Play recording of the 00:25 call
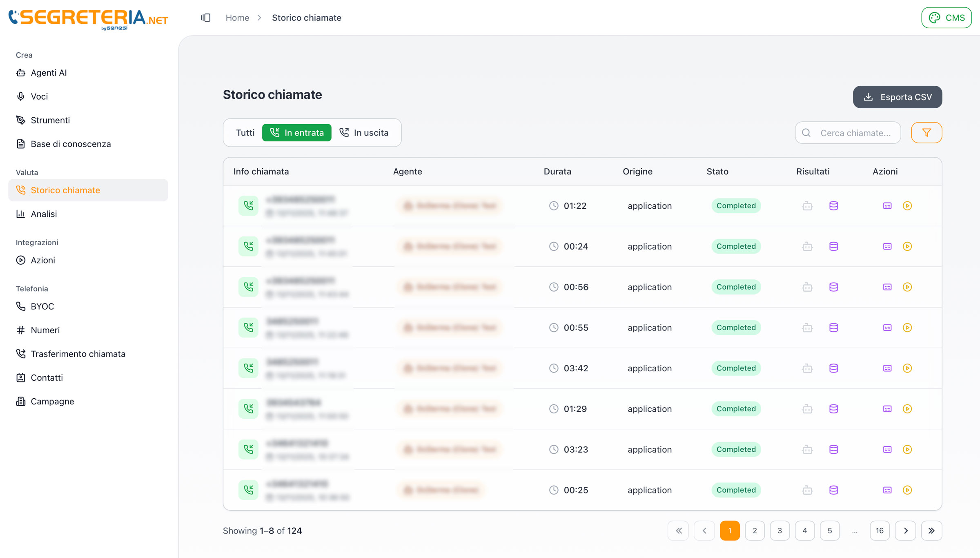Viewport: 980px width, 558px height. (x=907, y=490)
